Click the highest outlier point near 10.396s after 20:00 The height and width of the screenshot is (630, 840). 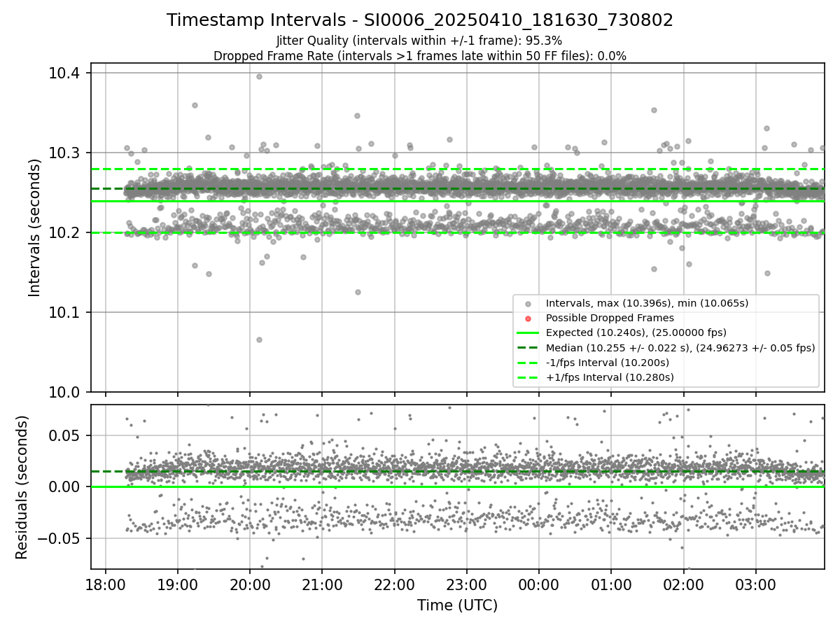(x=259, y=76)
